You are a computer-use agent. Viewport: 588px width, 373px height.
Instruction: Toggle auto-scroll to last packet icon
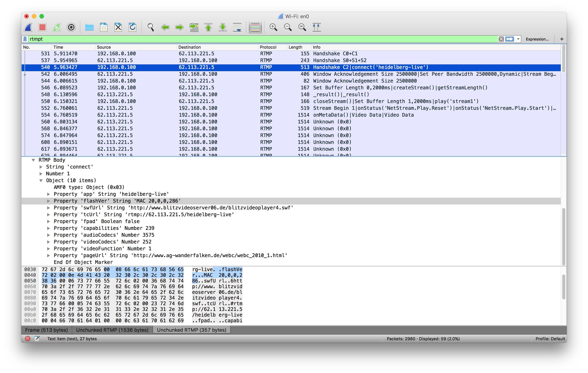[237, 27]
